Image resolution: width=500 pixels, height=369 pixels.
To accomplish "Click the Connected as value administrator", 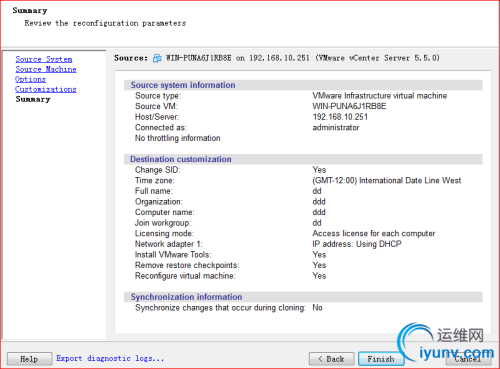I will [336, 128].
